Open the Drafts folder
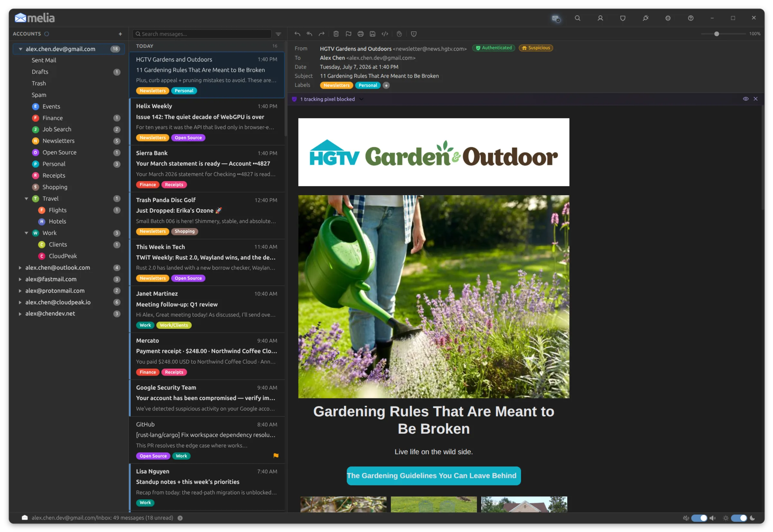The image size is (773, 532). (x=69, y=72)
